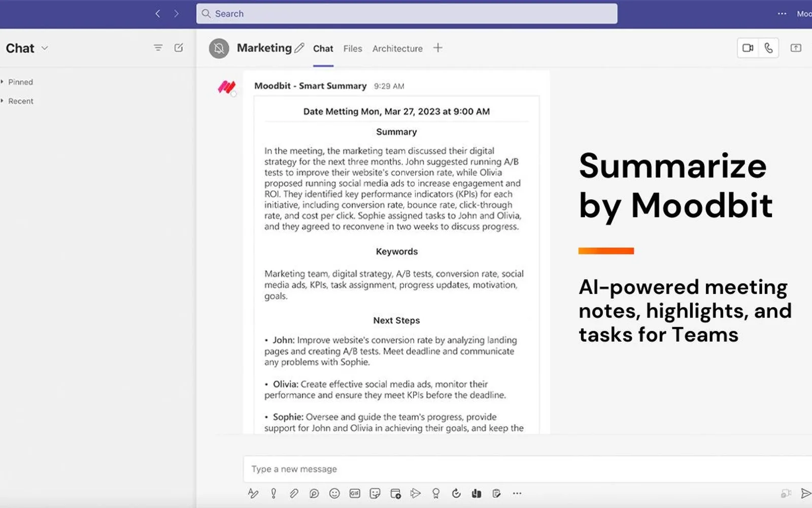Click the Marketing chat muted avatar
This screenshot has width=812, height=508.
point(219,48)
